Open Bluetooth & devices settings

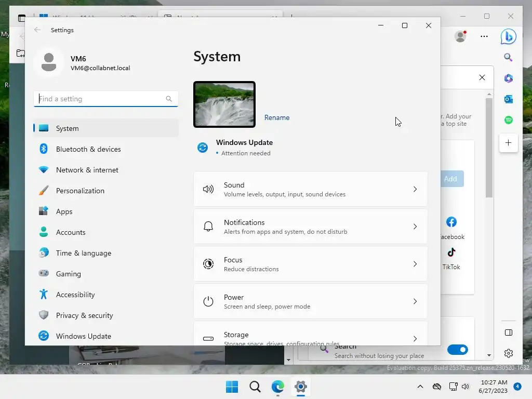106,149
